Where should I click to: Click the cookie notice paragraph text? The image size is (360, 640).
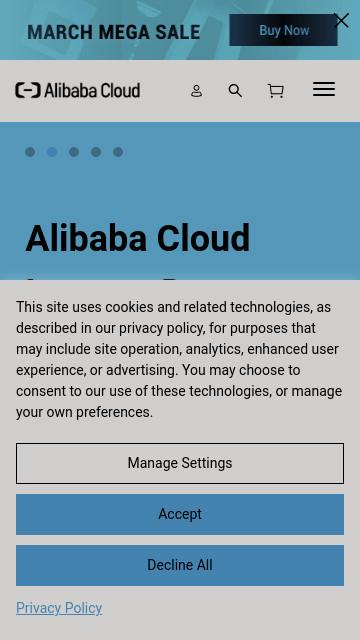click(x=179, y=360)
